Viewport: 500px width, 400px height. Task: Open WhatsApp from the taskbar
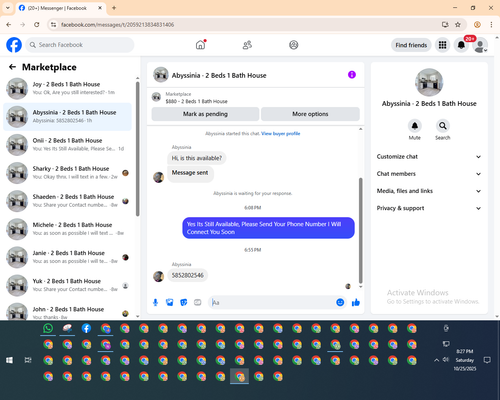point(48,329)
